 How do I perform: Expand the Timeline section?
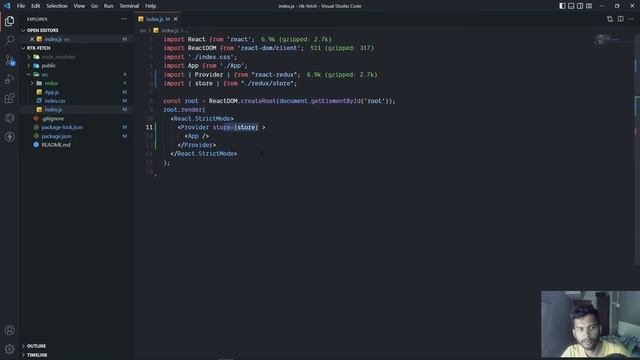pyautogui.click(x=37, y=355)
